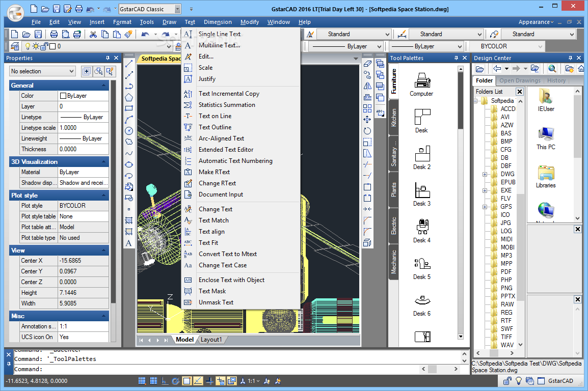
Task: Select the Multiline Text 'A' draw tool
Action: (x=128, y=243)
